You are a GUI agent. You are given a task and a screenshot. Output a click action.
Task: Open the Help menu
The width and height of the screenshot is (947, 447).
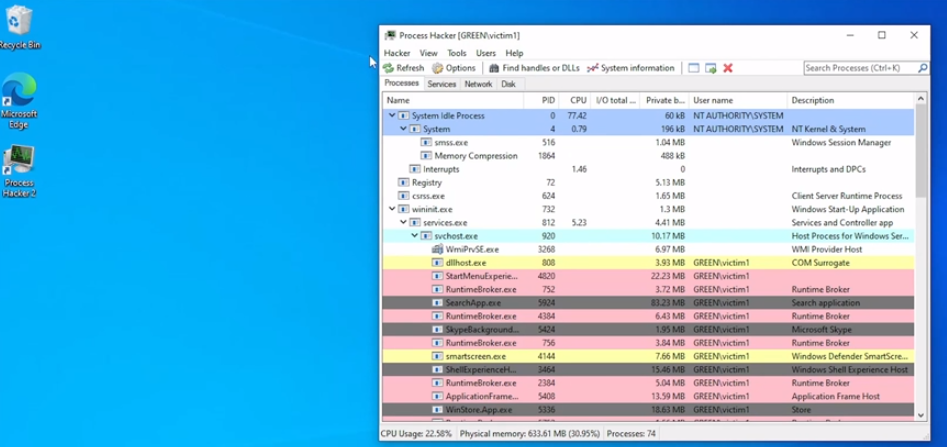click(514, 53)
